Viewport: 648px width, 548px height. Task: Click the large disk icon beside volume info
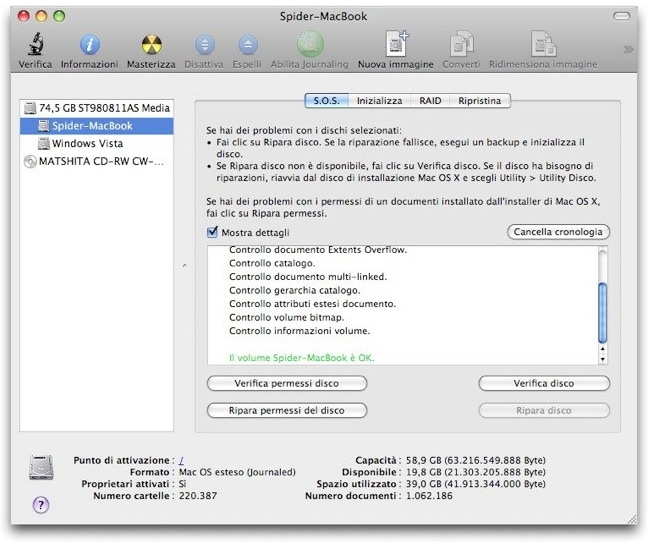[x=41, y=467]
